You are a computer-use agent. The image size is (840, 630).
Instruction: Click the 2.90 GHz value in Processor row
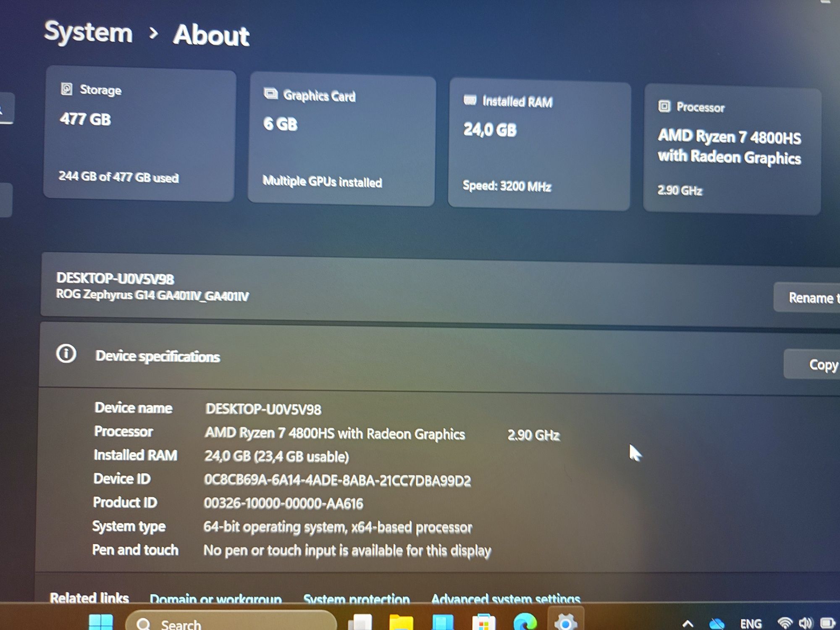tap(533, 435)
